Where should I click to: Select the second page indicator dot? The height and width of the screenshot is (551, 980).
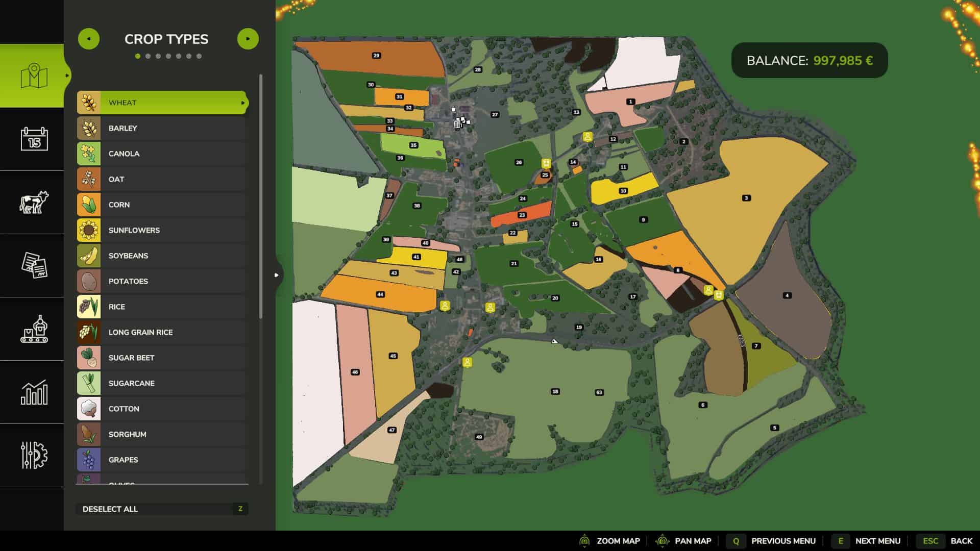pyautogui.click(x=148, y=56)
